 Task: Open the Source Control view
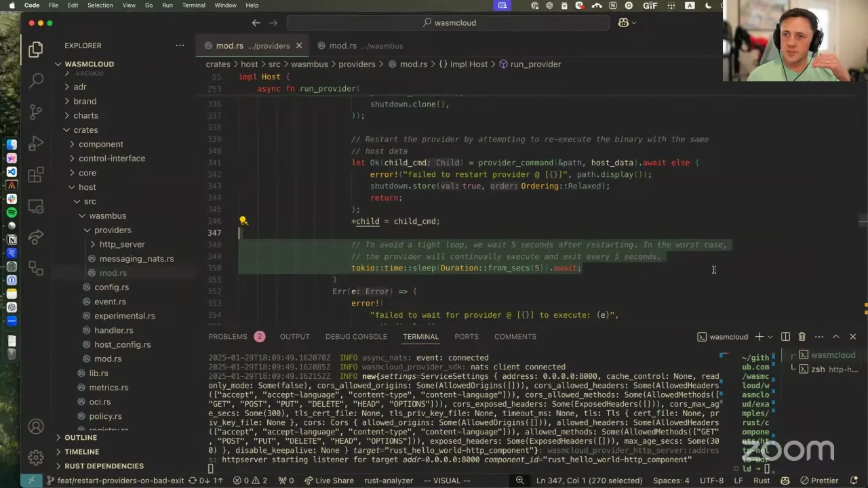pyautogui.click(x=36, y=112)
